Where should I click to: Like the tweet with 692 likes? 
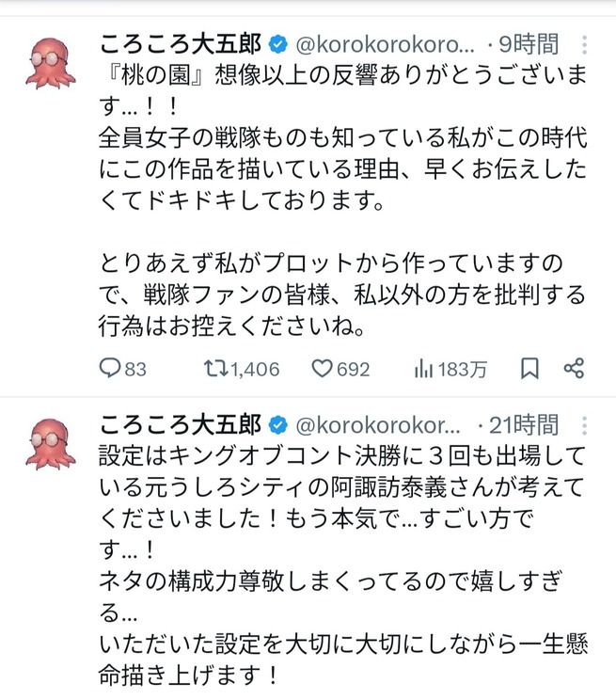click(x=324, y=369)
